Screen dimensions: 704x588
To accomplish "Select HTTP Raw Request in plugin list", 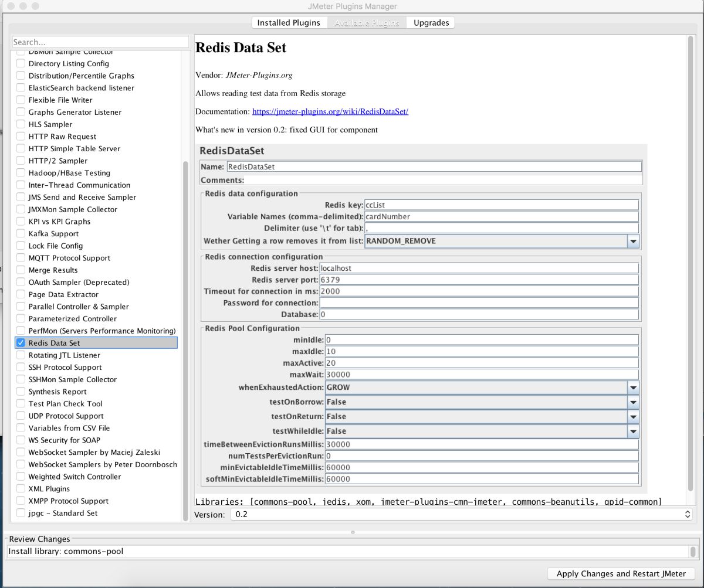I will point(62,137).
